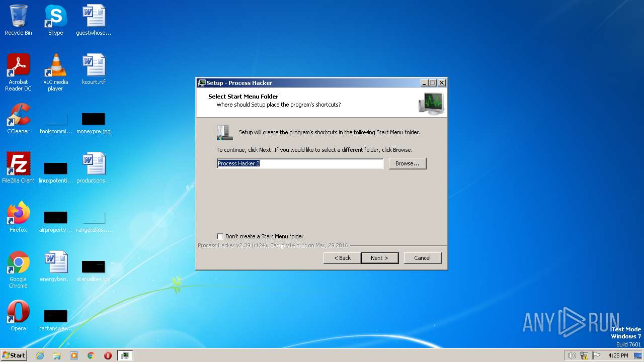Cancel the Process Hacker setup
Viewport: 644px width, 362px height.
[x=423, y=258]
